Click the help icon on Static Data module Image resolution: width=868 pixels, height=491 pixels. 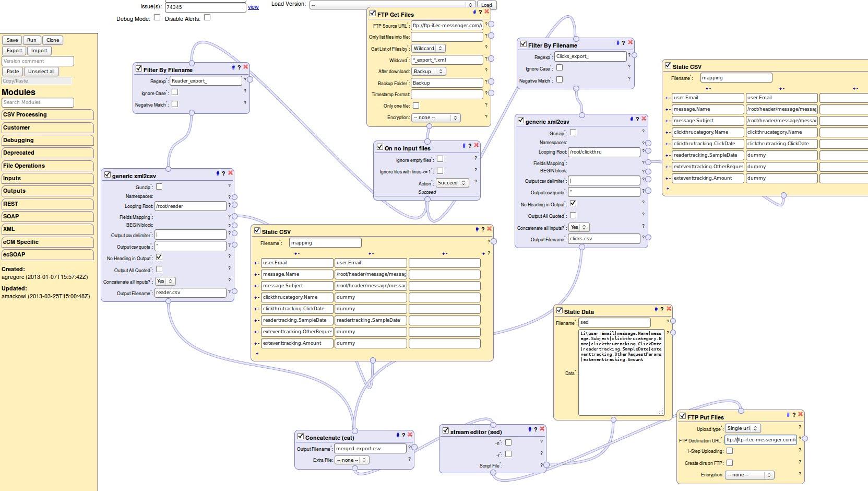pyautogui.click(x=662, y=309)
